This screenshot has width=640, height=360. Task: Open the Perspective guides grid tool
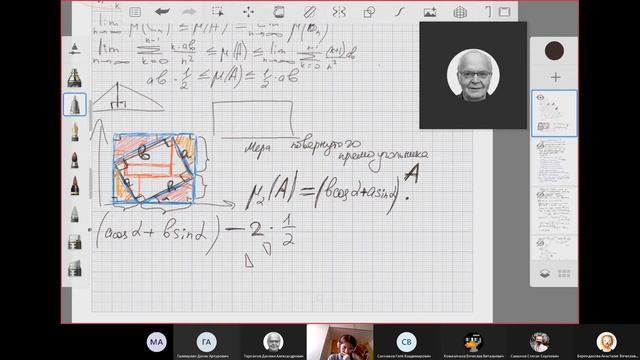click(x=460, y=12)
